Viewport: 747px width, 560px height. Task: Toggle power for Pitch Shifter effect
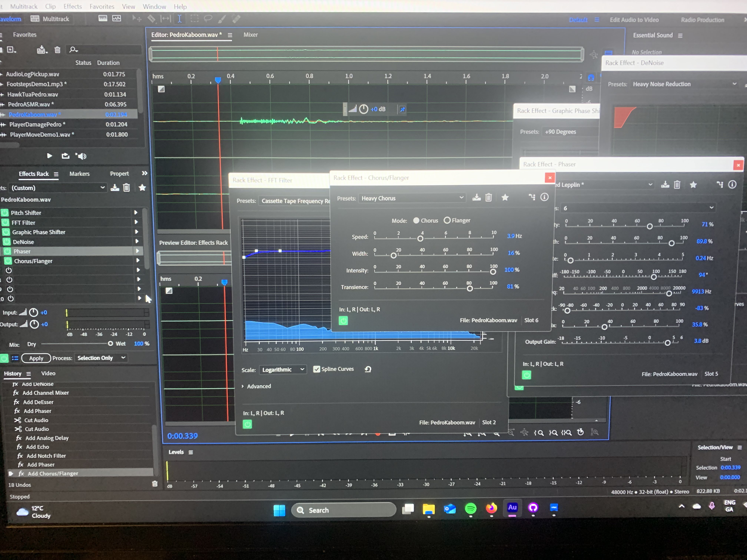pyautogui.click(x=5, y=213)
